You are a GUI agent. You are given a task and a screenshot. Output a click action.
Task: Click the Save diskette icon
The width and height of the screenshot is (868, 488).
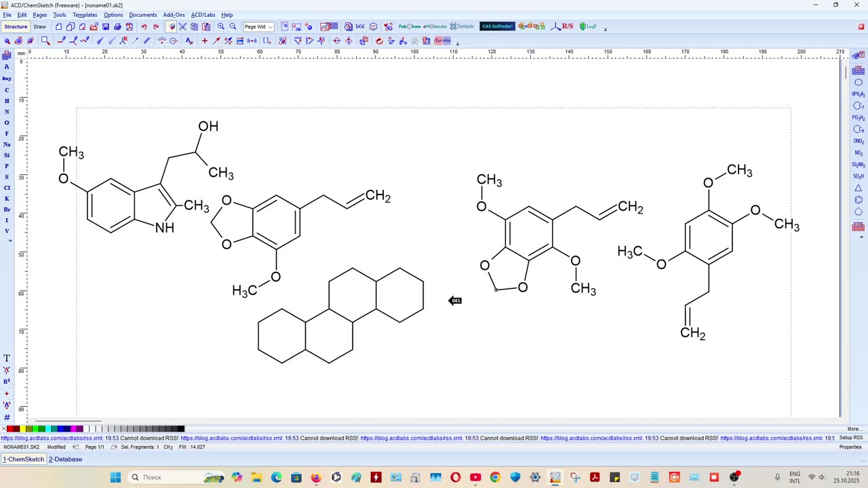tap(106, 27)
